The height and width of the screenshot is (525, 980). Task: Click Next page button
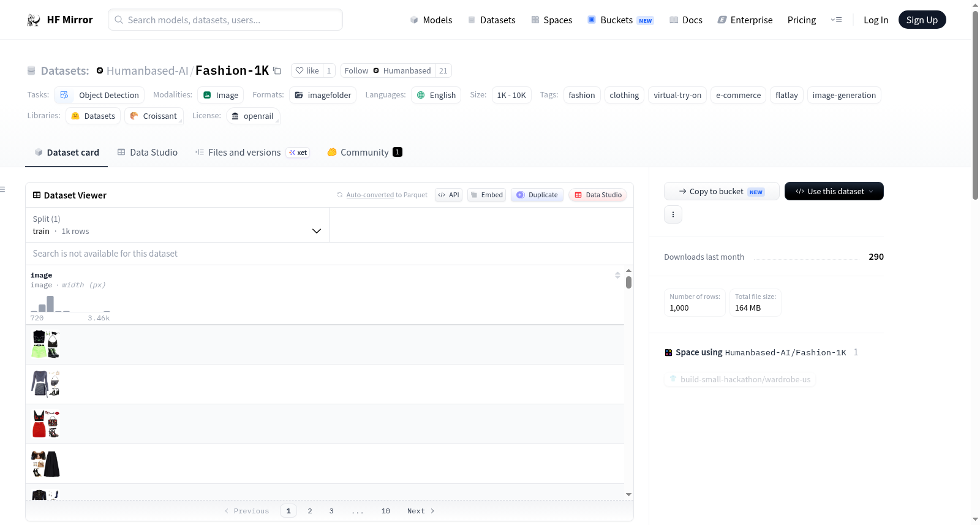(421, 511)
